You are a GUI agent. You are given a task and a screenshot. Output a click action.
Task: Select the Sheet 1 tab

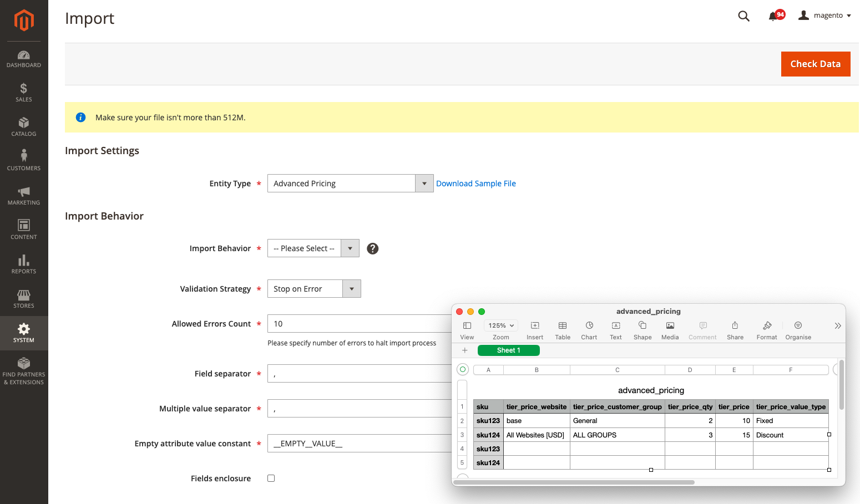(x=508, y=350)
